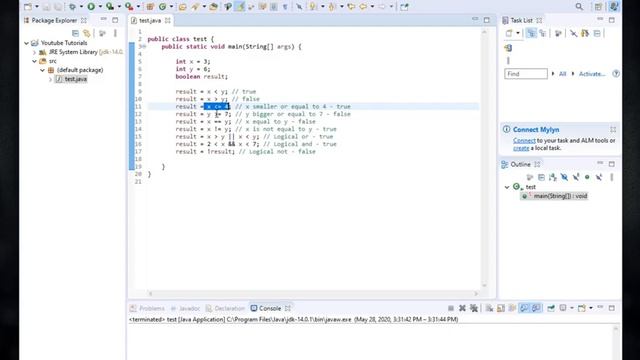640x360 pixels.
Task: Click the All filter link in Task List
Action: pos(562,74)
